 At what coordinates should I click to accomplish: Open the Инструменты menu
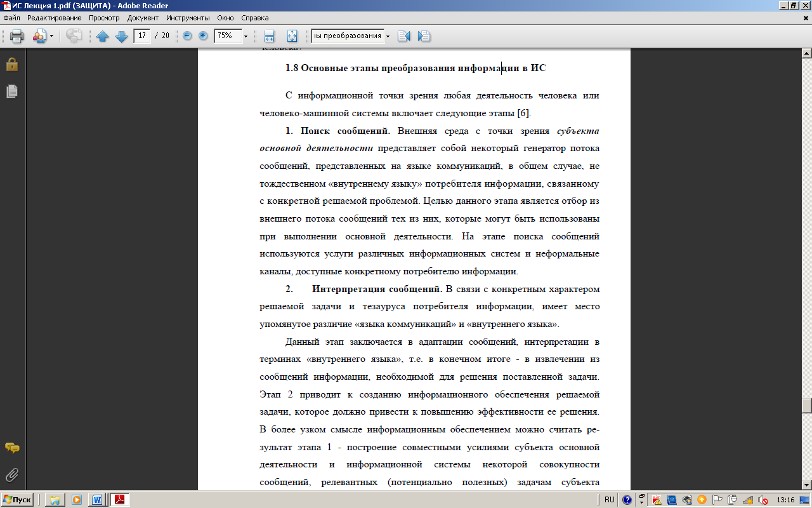tap(188, 18)
